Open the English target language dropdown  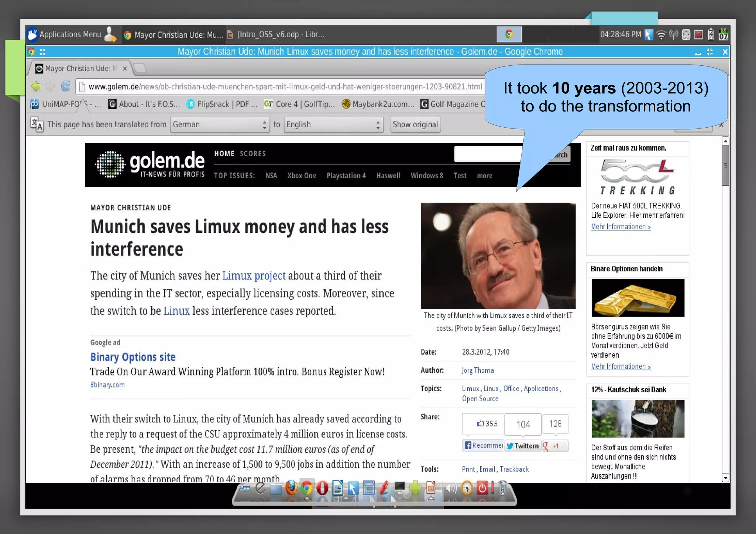point(333,124)
